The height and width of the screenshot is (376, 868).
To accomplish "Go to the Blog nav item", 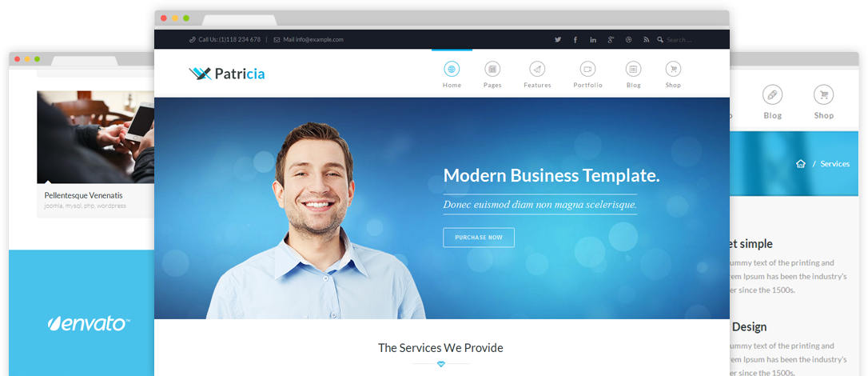I will pyautogui.click(x=633, y=74).
